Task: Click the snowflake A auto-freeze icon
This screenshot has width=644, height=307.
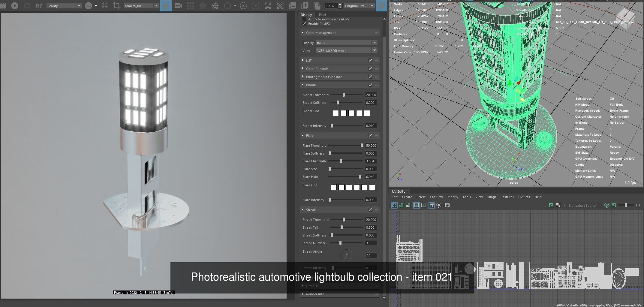Action: pos(215,6)
